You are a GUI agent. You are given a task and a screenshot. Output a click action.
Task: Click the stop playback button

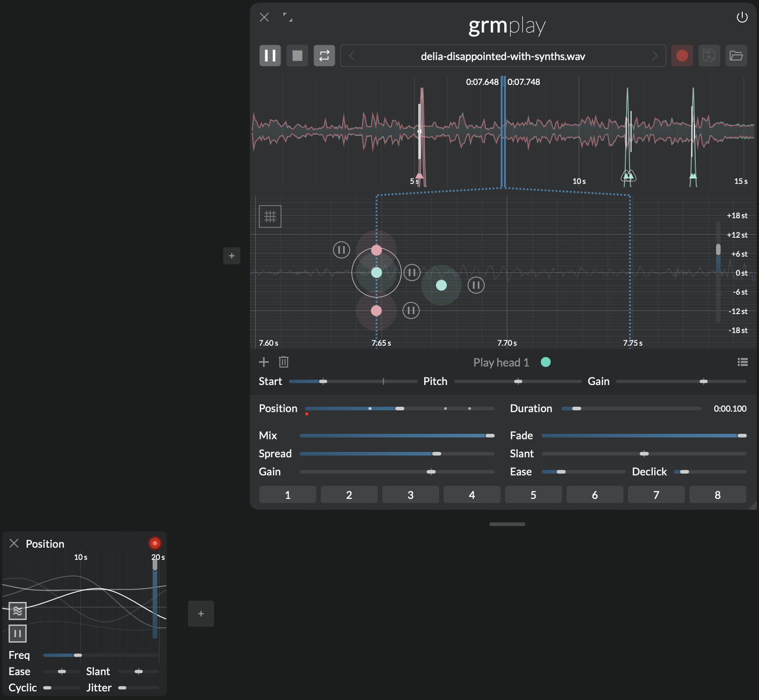[x=297, y=56]
